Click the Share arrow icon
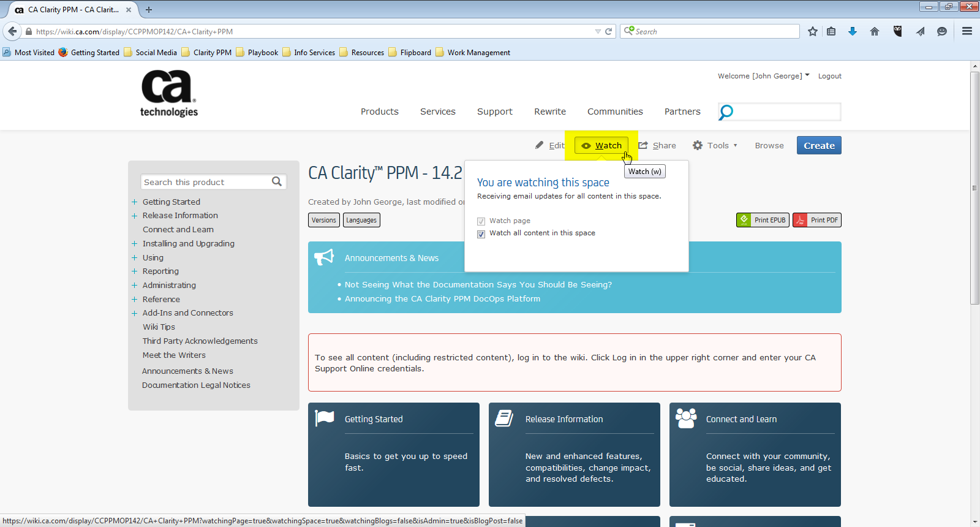 click(643, 145)
